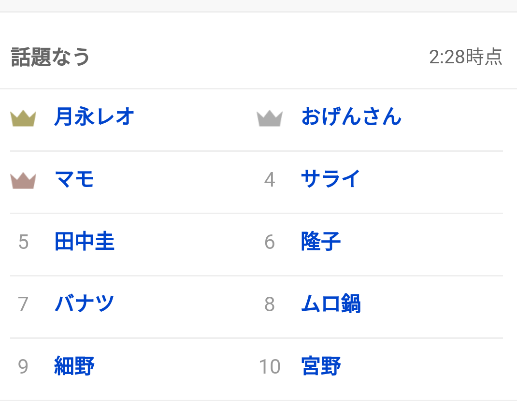Viewport: 517px width, 420px height.
Task: Open tenth-ranked topic 宮野
Action: coord(321,366)
